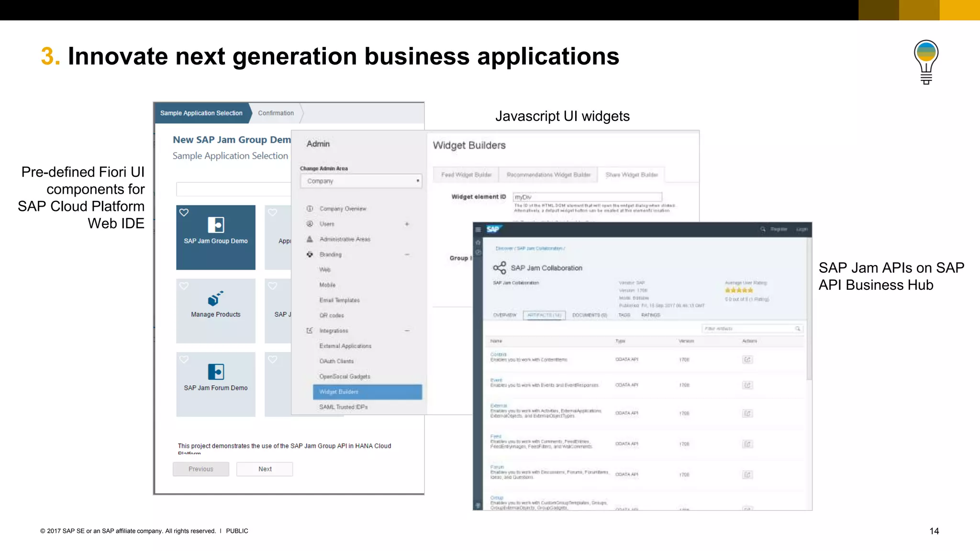980x551 pixels.
Task: Click the Forum row action icon
Action: [x=747, y=474]
